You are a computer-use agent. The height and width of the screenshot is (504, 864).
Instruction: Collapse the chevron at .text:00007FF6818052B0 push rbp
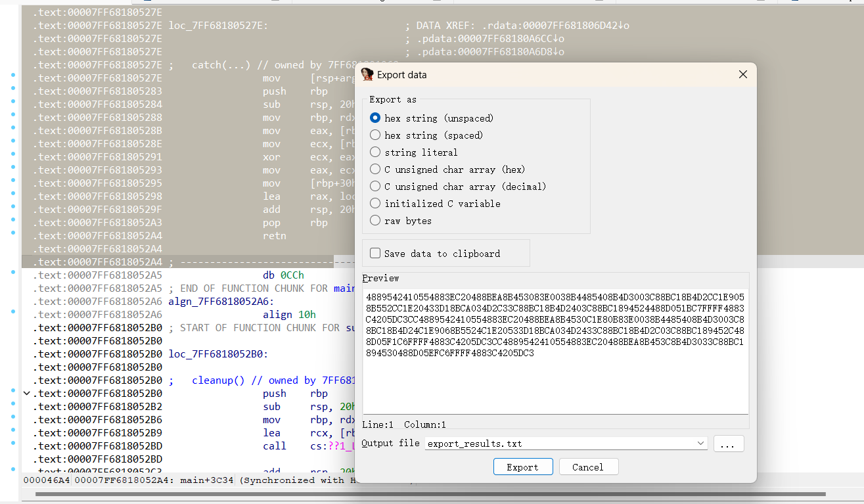click(x=26, y=394)
